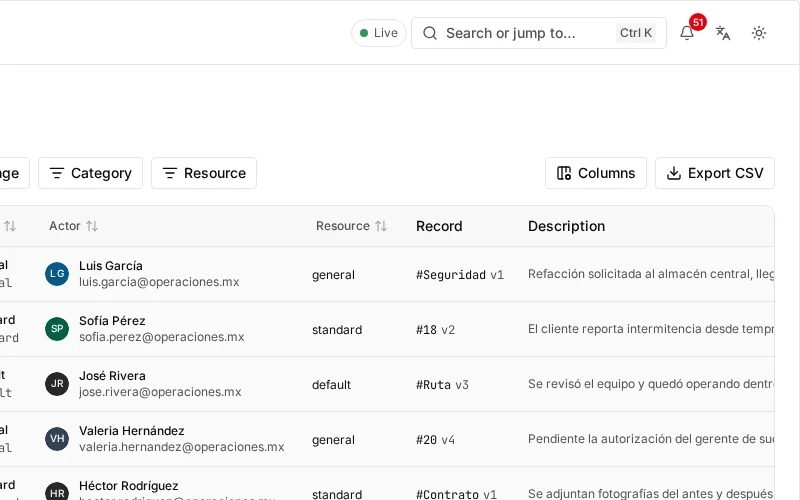Open record #Contrato v1

pyautogui.click(x=456, y=494)
